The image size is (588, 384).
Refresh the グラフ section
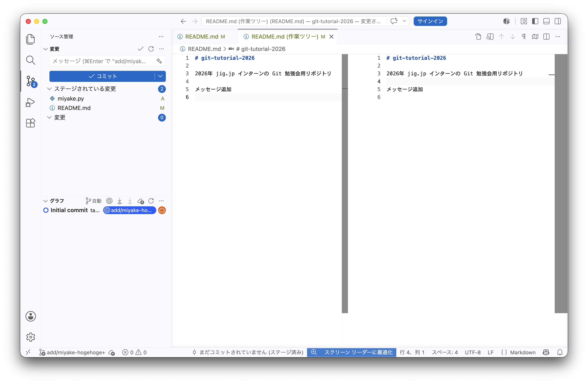coord(151,201)
